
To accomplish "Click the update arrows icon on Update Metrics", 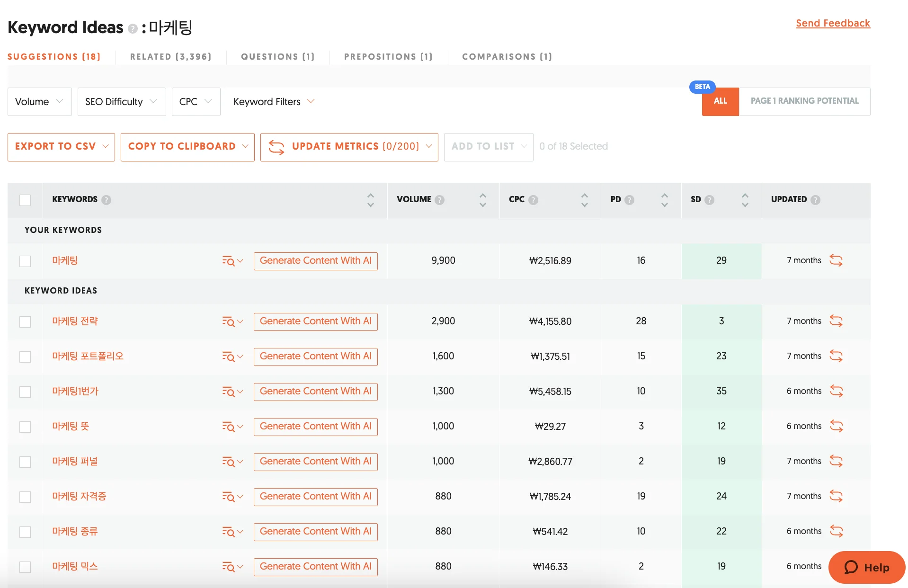I will coord(276,147).
